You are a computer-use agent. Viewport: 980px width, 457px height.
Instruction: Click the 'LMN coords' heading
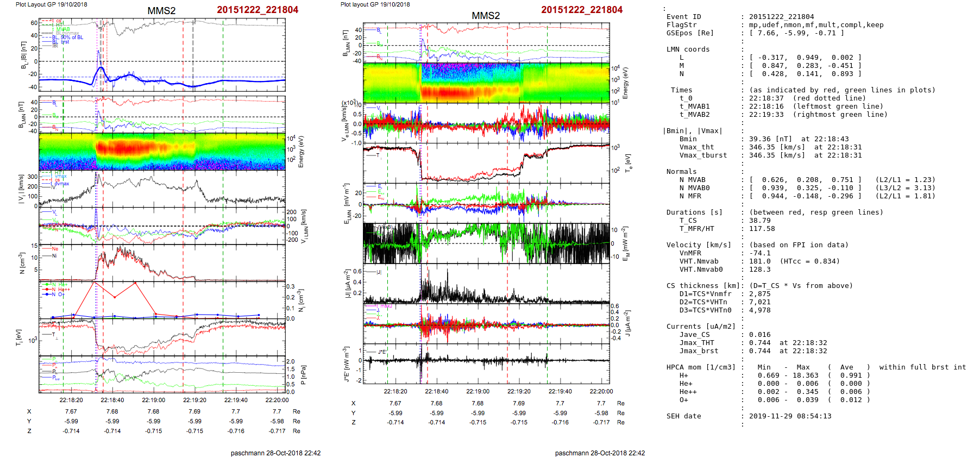pos(688,49)
